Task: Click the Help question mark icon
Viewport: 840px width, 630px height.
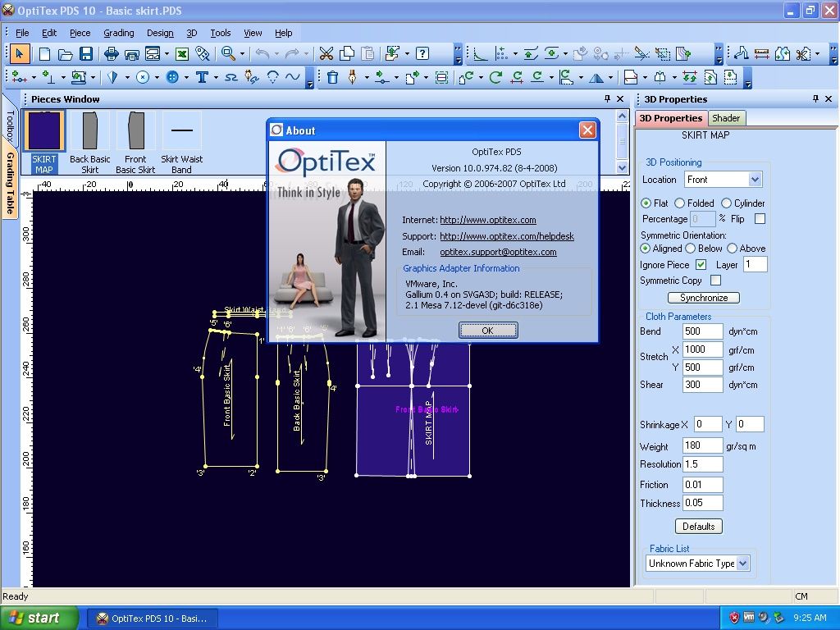Action: click(x=422, y=53)
